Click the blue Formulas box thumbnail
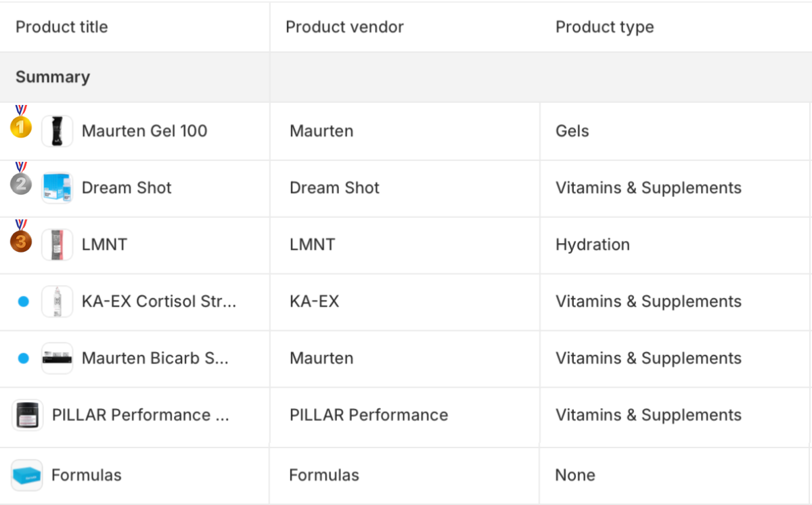The width and height of the screenshot is (812, 505). [x=27, y=475]
